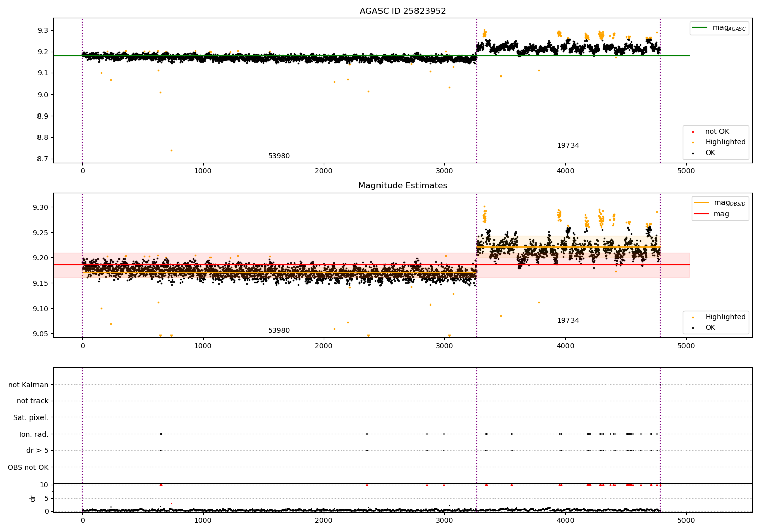Click the 'dr' y-axis label
Screen dimensions: 760x532
33,498
